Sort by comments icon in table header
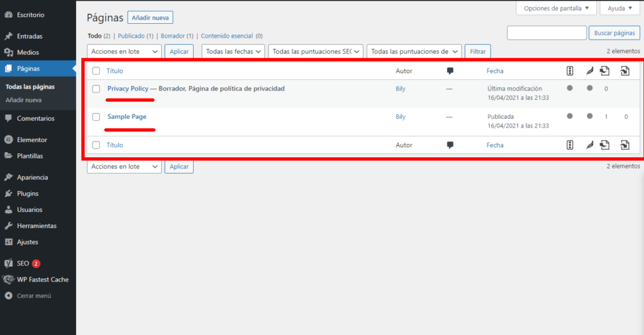644x335 pixels. click(x=450, y=71)
